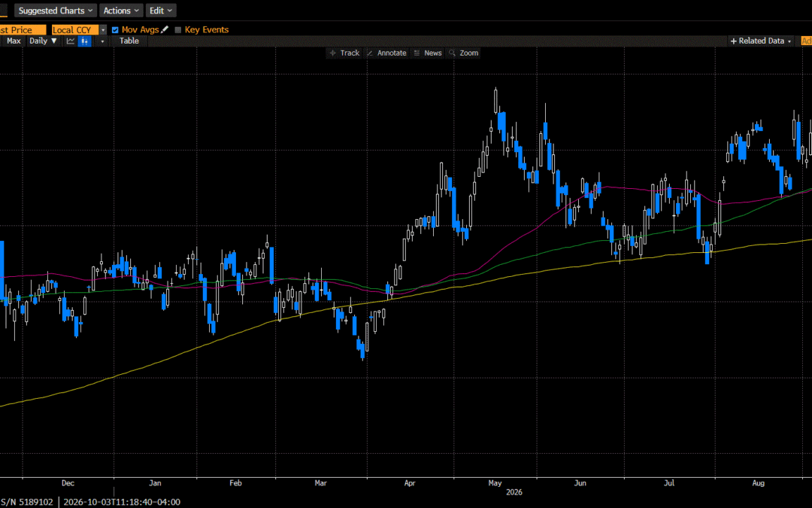Image resolution: width=812 pixels, height=508 pixels.
Task: Open the chart type arrow dropdown
Action: point(102,41)
